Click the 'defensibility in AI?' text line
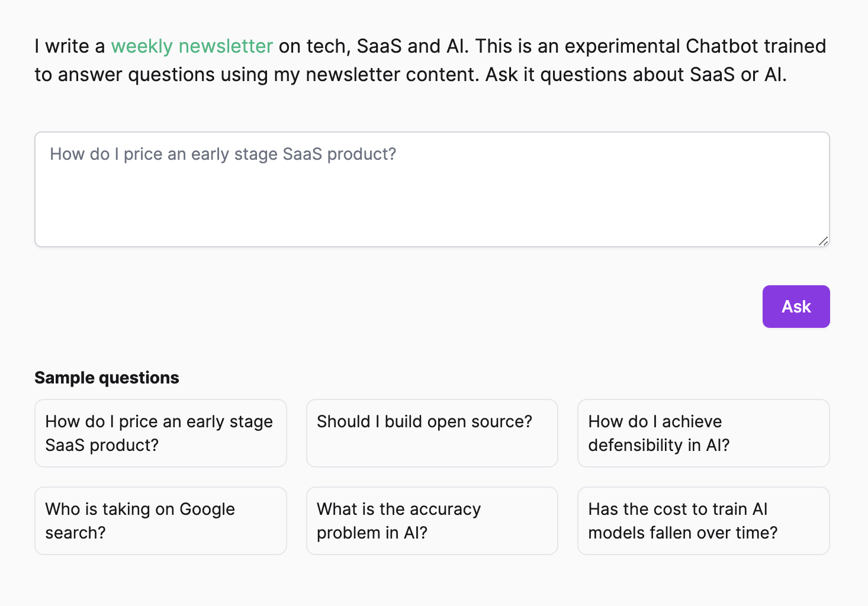The width and height of the screenshot is (868, 606). (x=658, y=445)
